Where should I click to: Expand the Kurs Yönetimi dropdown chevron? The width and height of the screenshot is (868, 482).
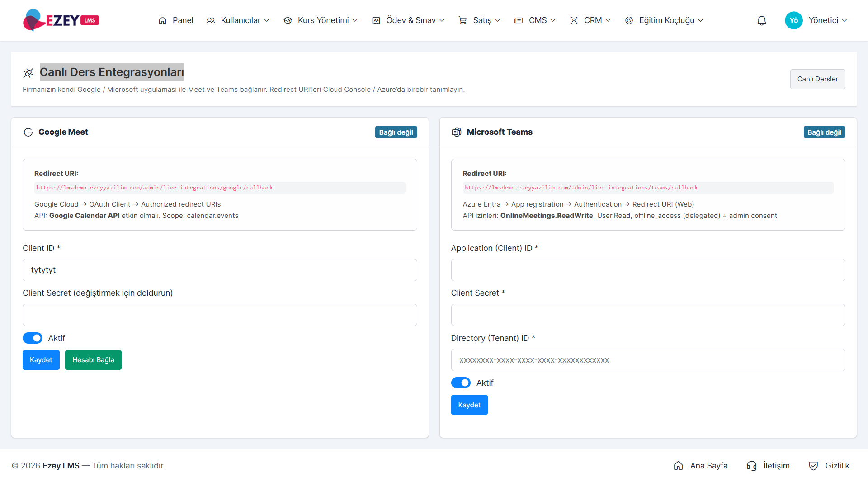pyautogui.click(x=355, y=20)
